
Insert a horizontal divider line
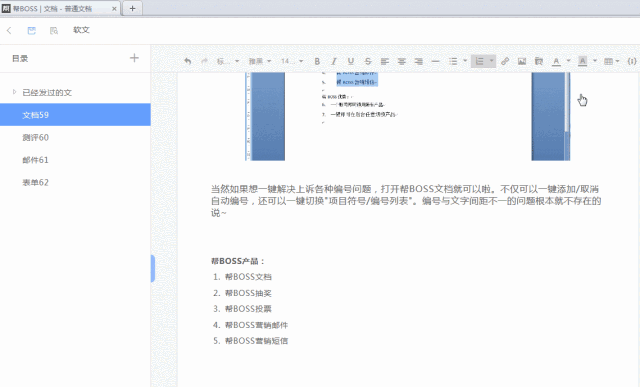pyautogui.click(x=436, y=61)
